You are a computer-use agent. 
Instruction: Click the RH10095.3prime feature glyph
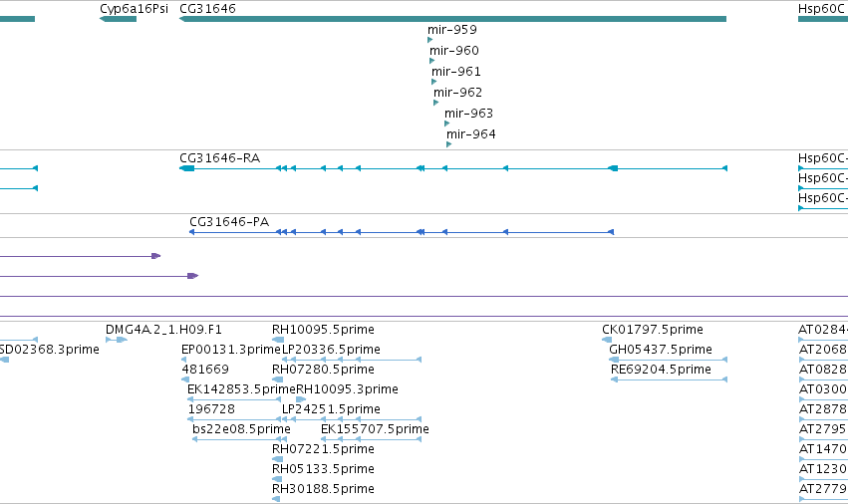(x=301, y=399)
